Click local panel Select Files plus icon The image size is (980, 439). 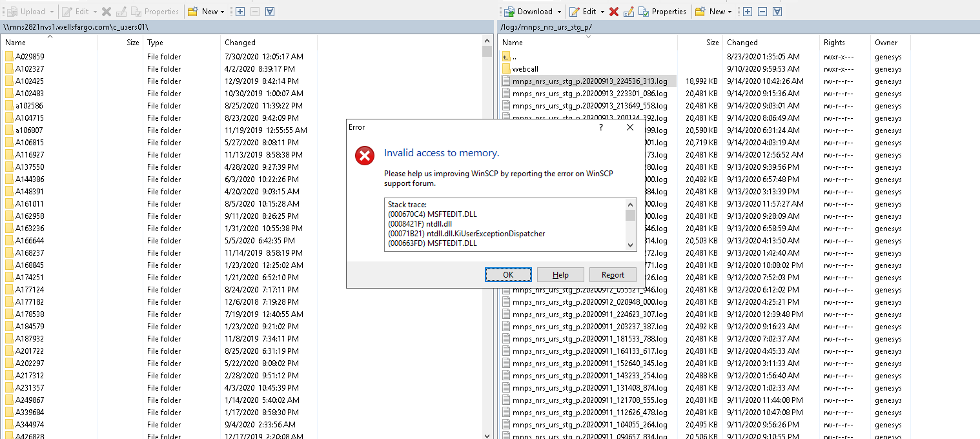click(x=240, y=12)
